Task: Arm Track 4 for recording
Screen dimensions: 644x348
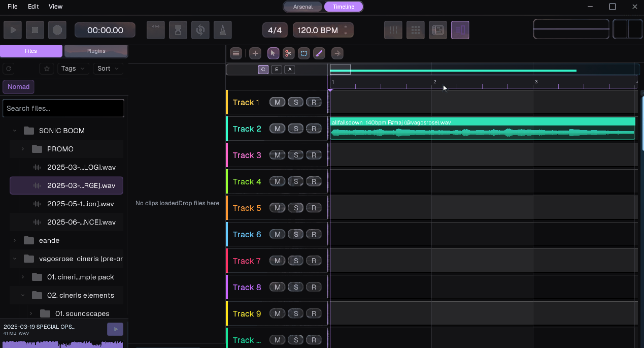Action: tap(314, 181)
